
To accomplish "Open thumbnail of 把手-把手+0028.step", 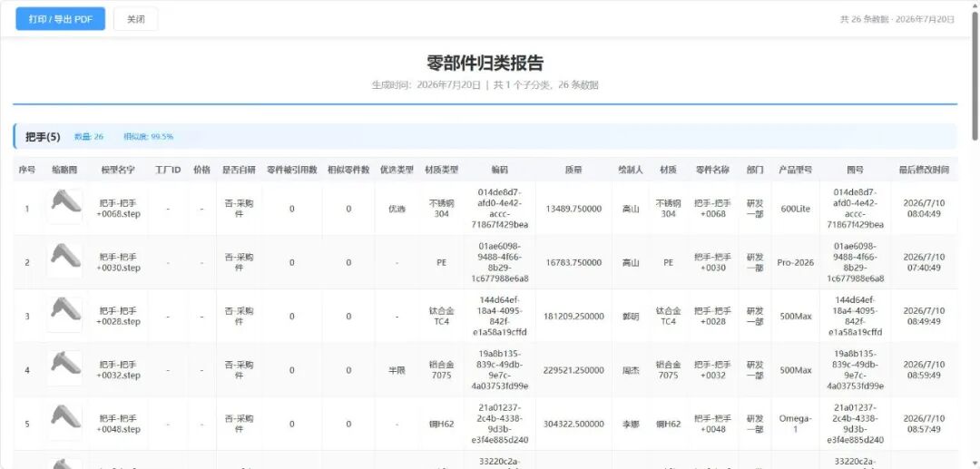I will (x=65, y=314).
